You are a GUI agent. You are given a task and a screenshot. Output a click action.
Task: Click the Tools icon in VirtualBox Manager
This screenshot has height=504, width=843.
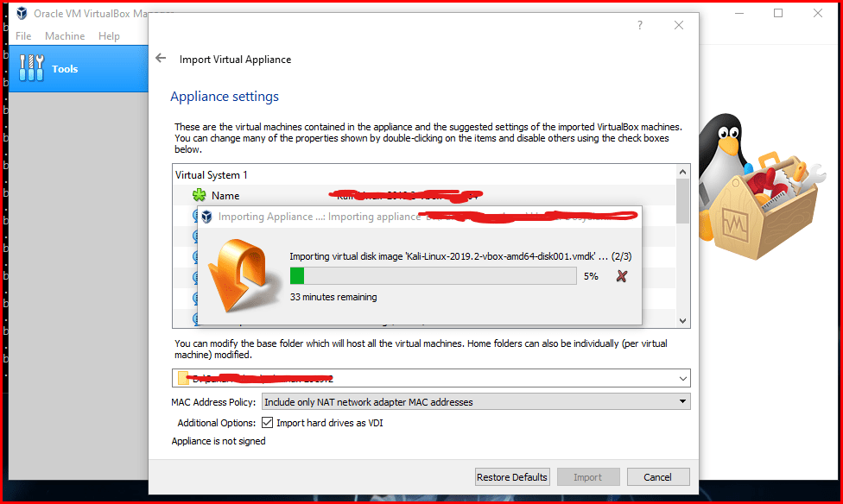31,68
